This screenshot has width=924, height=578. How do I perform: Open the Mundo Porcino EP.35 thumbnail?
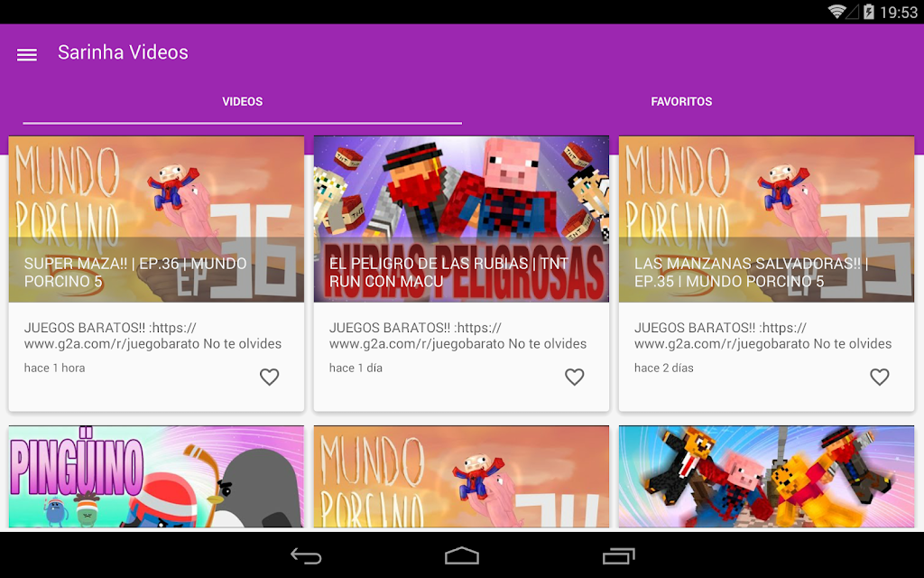click(767, 219)
